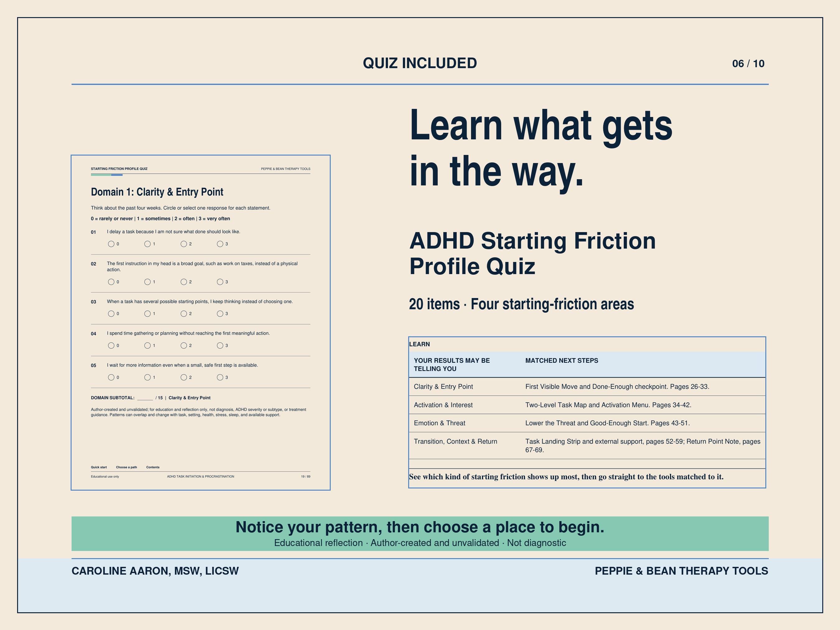The height and width of the screenshot is (630, 840).
Task: Click 'Transition, Context & Return' table cell
Action: click(455, 441)
